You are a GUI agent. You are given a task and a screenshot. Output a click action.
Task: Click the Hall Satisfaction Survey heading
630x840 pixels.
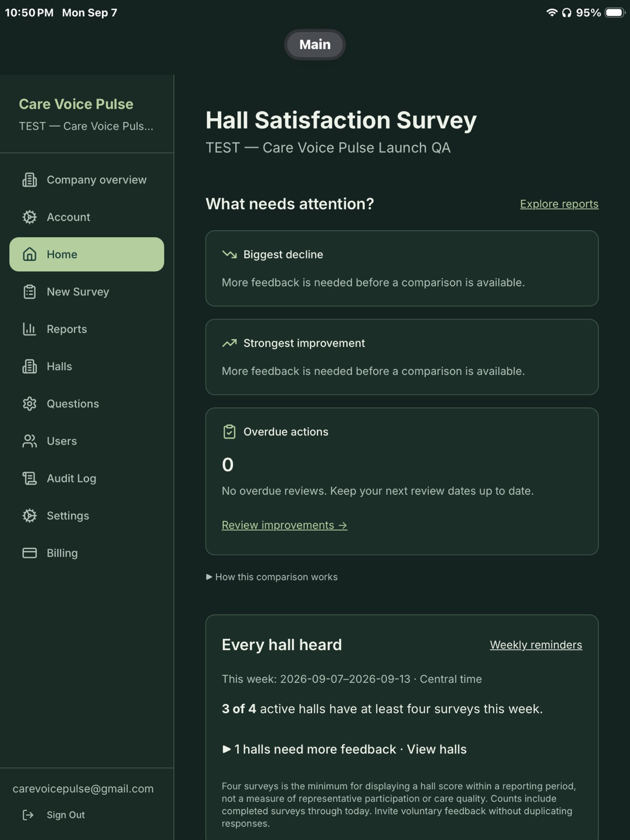[341, 120]
